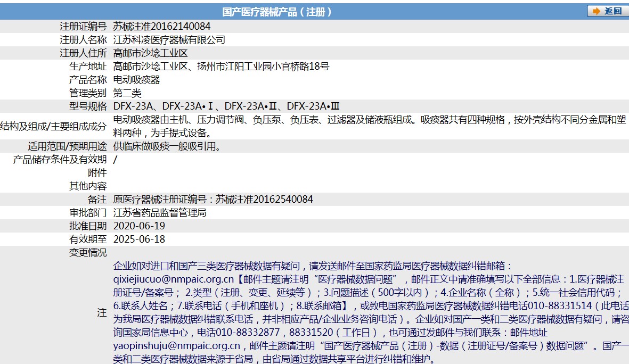Click the 生产地址 label
The height and width of the screenshot is (364, 629).
[x=88, y=66]
